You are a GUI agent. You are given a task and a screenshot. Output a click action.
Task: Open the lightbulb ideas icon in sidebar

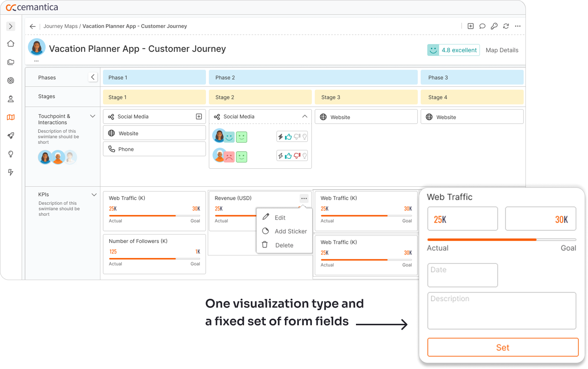tap(11, 154)
